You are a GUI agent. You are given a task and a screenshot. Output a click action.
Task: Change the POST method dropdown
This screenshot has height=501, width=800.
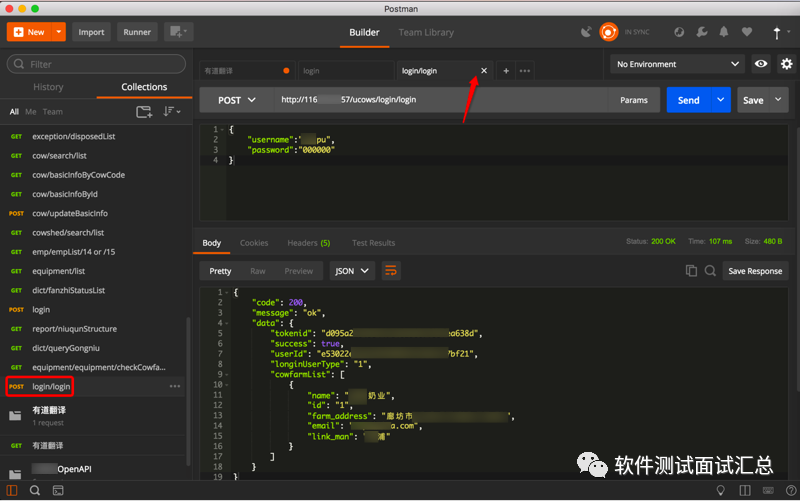click(236, 100)
